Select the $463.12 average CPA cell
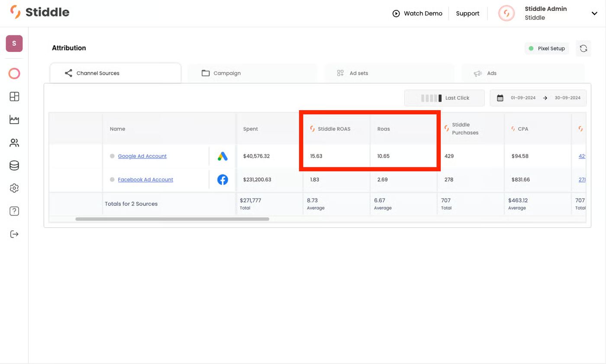This screenshot has width=606, height=364. point(538,204)
